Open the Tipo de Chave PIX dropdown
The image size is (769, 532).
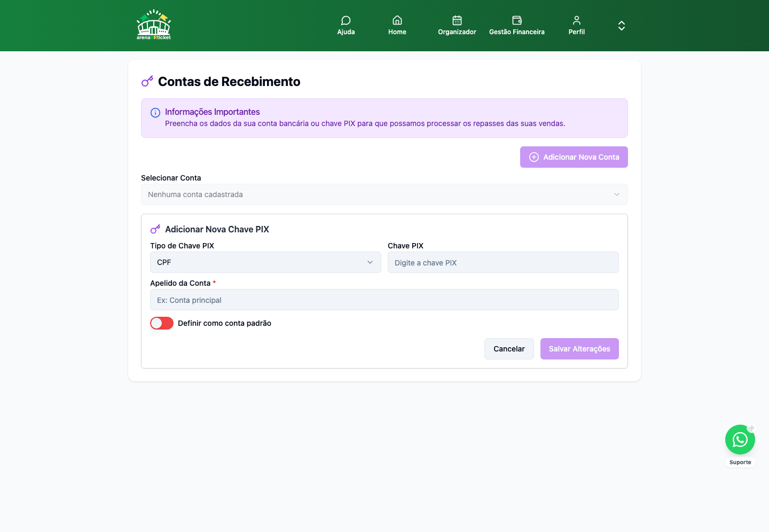click(265, 262)
